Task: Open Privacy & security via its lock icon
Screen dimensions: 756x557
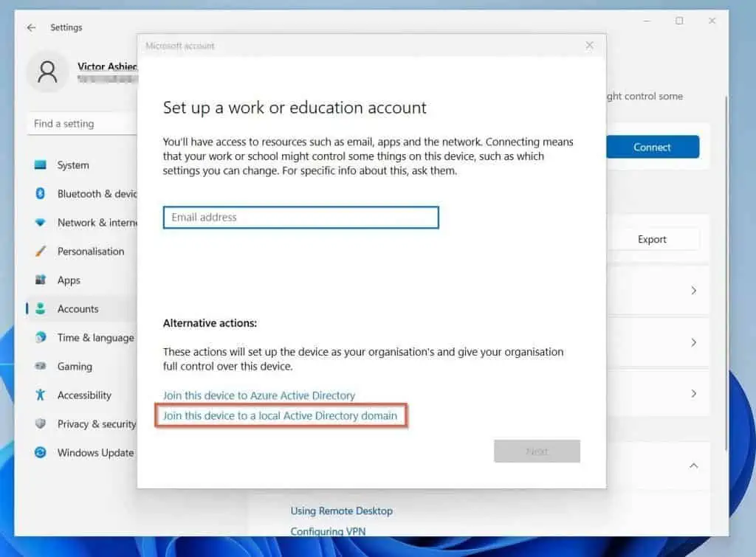Action: pos(41,423)
